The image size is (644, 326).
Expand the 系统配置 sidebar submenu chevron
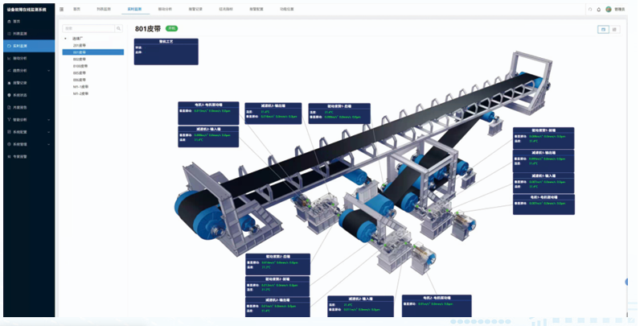tap(49, 132)
